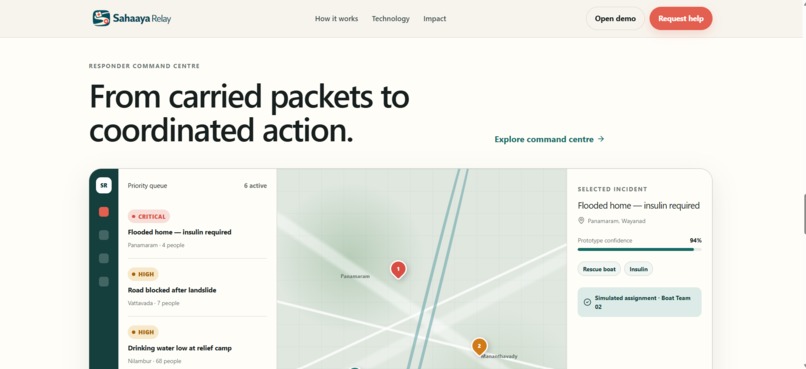This screenshot has height=369, width=806.
Task: Click the Open demo button
Action: (x=615, y=19)
